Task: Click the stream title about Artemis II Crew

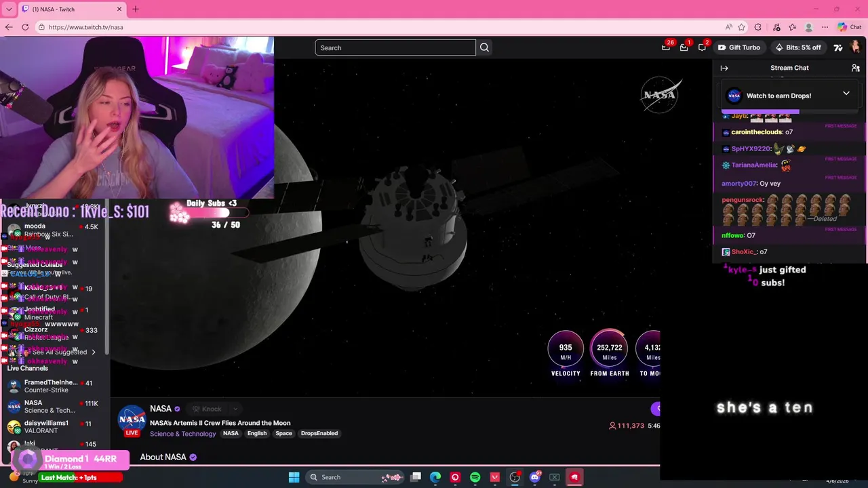Action: pyautogui.click(x=220, y=423)
